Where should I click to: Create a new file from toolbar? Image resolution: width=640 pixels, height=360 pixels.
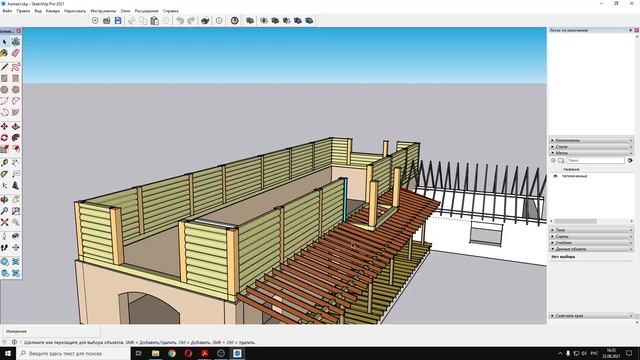point(95,20)
